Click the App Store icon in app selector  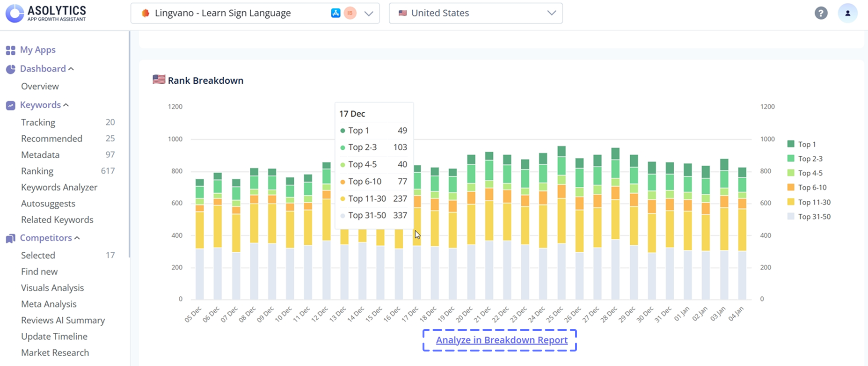(336, 13)
